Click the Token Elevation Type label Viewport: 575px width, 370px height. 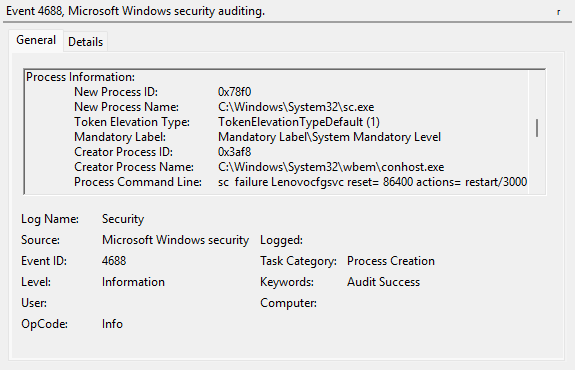(x=132, y=122)
